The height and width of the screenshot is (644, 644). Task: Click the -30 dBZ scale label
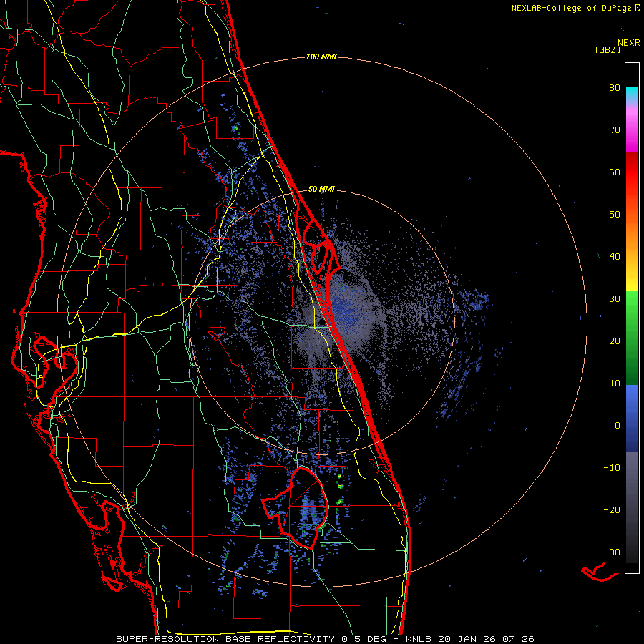612,552
